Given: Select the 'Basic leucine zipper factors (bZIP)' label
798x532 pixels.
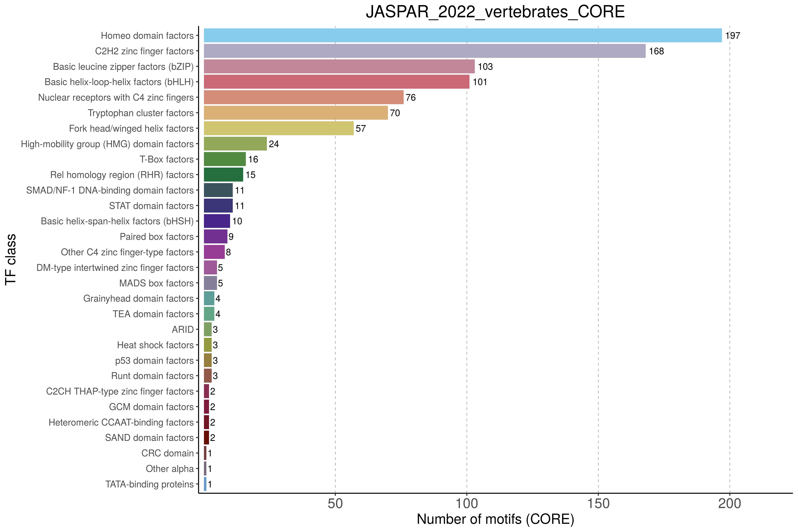Looking at the screenshot, I should 123,67.
